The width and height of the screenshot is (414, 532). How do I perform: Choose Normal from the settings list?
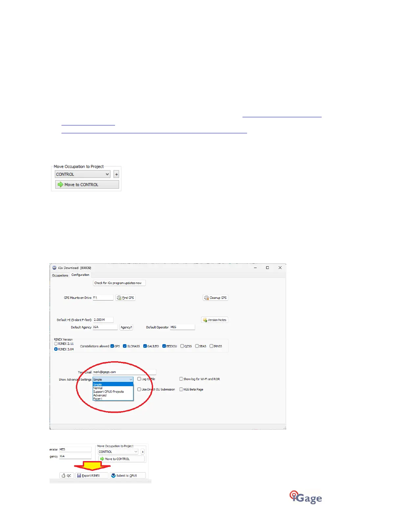[113, 388]
